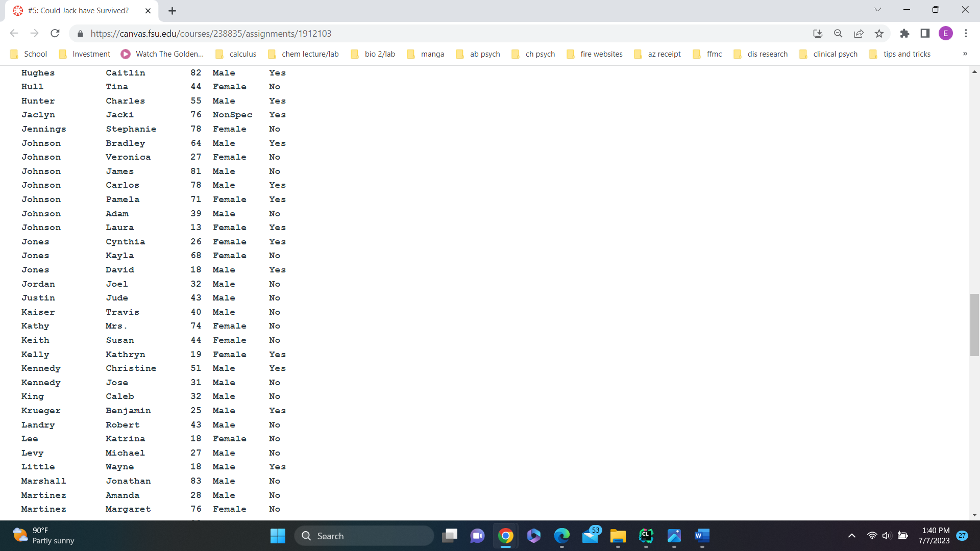Open a new browser tab
980x551 pixels.
click(172, 11)
